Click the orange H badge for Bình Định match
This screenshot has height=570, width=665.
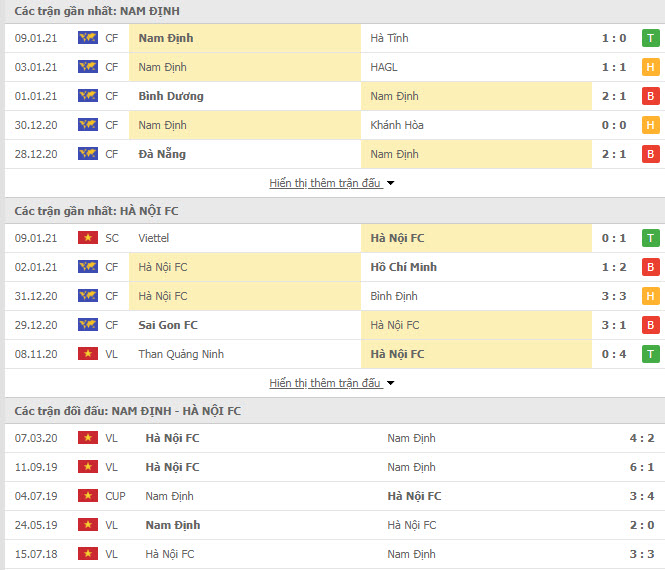pos(651,296)
